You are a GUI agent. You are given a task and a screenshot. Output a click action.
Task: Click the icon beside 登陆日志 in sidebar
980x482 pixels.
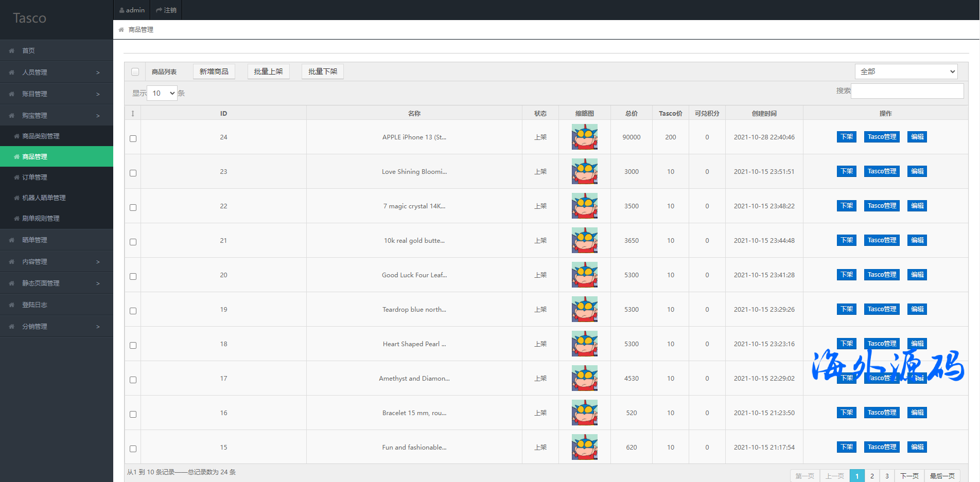pos(11,305)
